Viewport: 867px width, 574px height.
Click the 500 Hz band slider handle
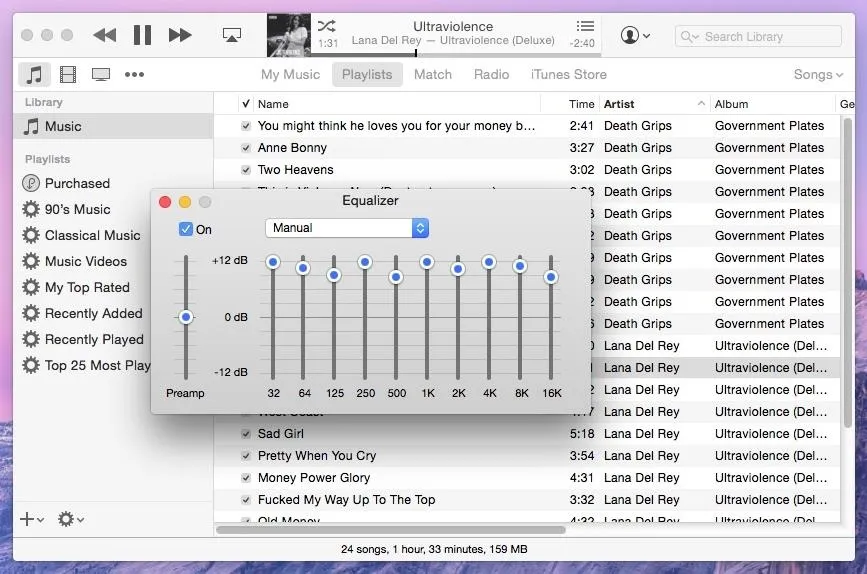click(396, 277)
